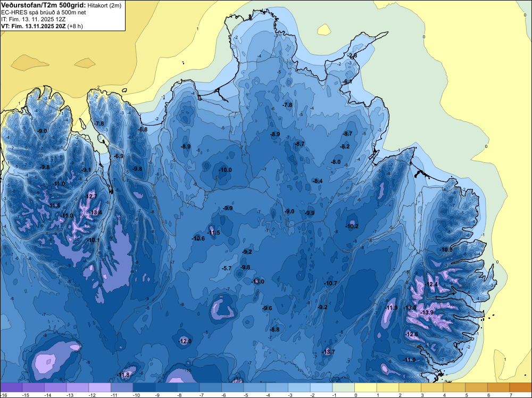
Task: Click the -13.7 temperature value
Action: (x=328, y=352)
